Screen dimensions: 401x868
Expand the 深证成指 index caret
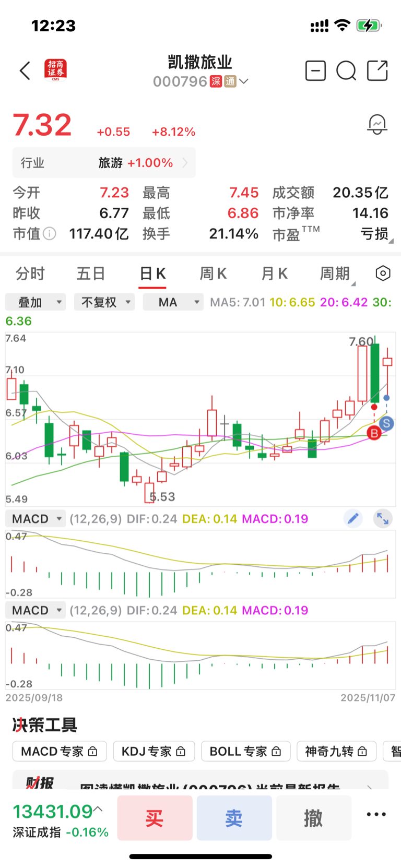98,810
